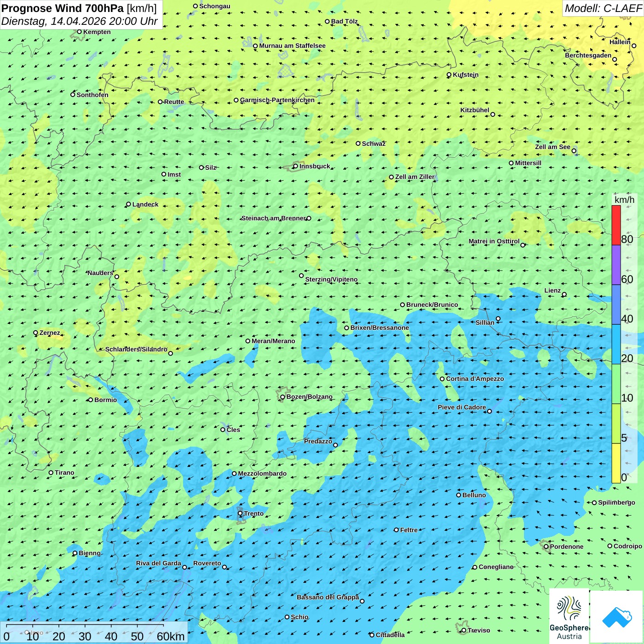Click the Bozen/Bolzano city marker circle

[x=283, y=397]
